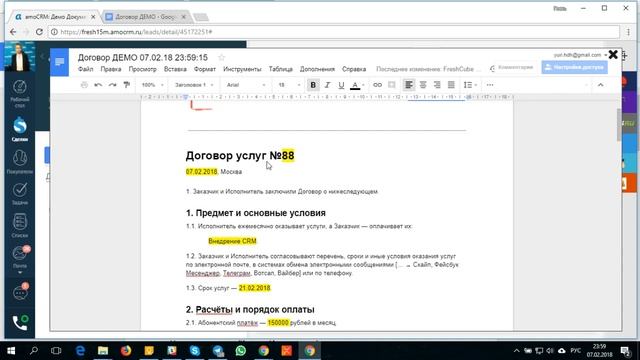Select the Paint format tool
The height and width of the screenshot is (360, 640).
pyautogui.click(x=127, y=85)
